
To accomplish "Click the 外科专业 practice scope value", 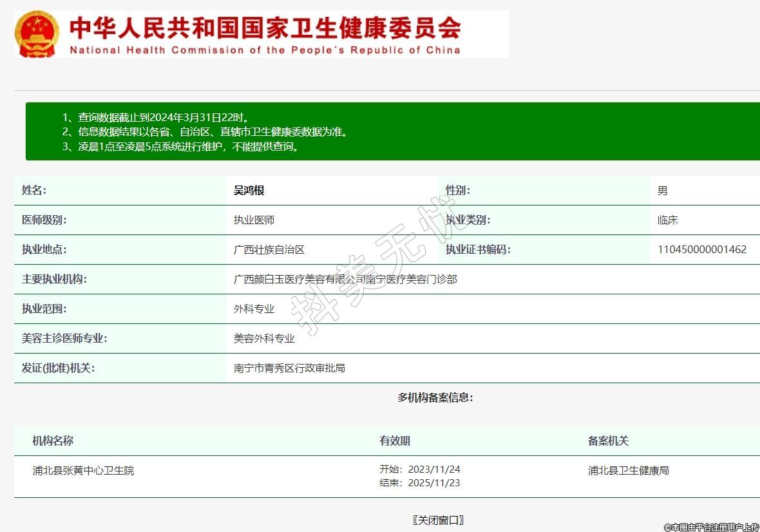I will (254, 309).
